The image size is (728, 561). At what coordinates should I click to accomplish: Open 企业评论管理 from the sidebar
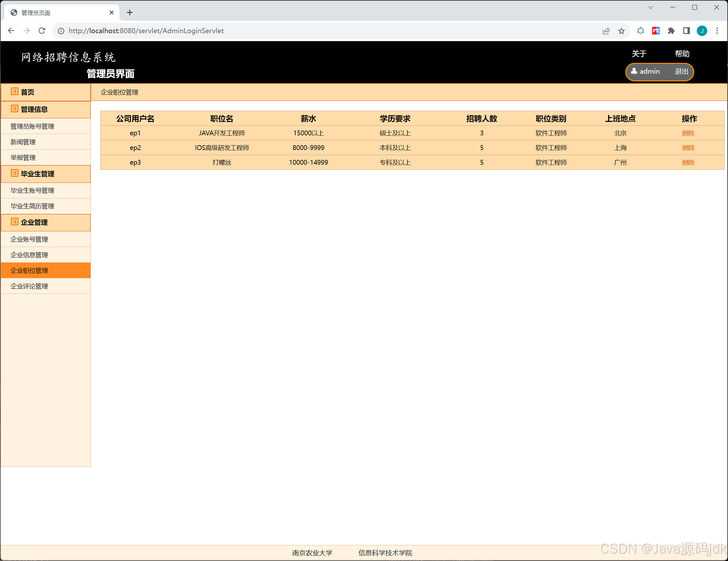click(x=29, y=286)
